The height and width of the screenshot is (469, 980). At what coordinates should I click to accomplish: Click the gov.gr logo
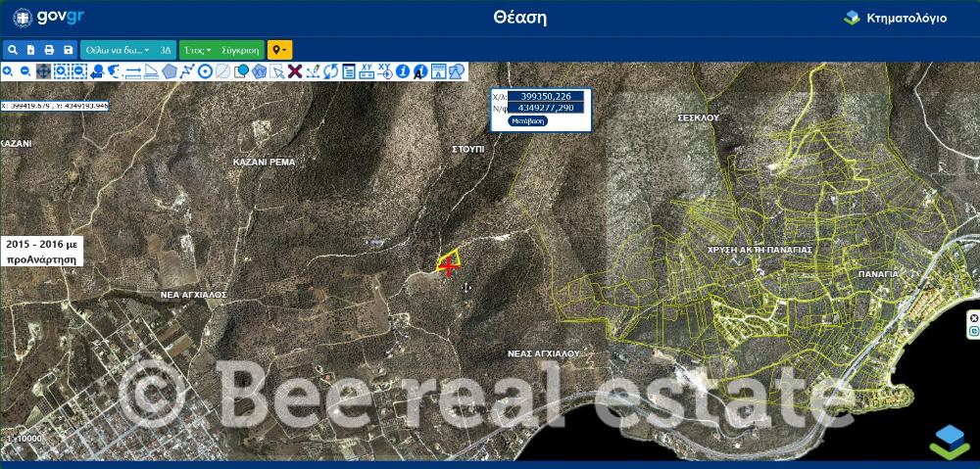click(47, 18)
